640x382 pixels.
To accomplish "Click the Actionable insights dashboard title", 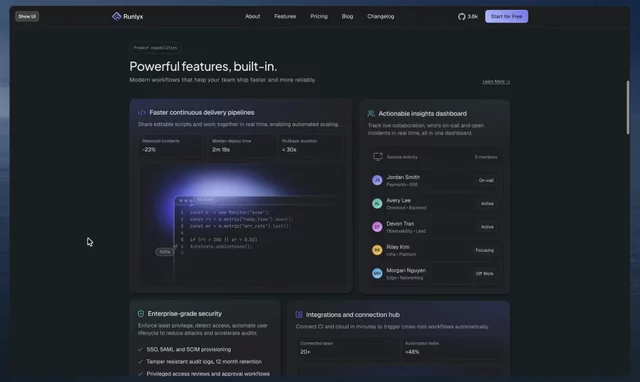I will [x=422, y=113].
